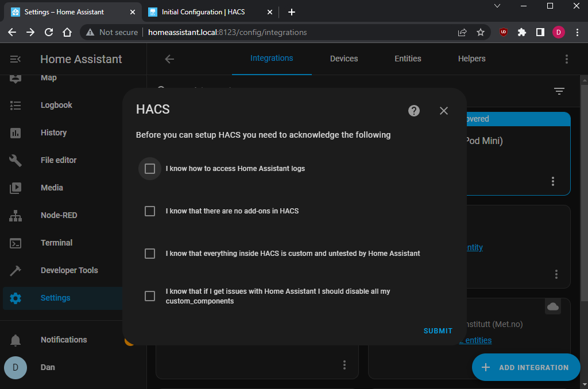Screen dimensions: 588x389
Task: Open HACS dialog help icon
Action: coord(414,111)
